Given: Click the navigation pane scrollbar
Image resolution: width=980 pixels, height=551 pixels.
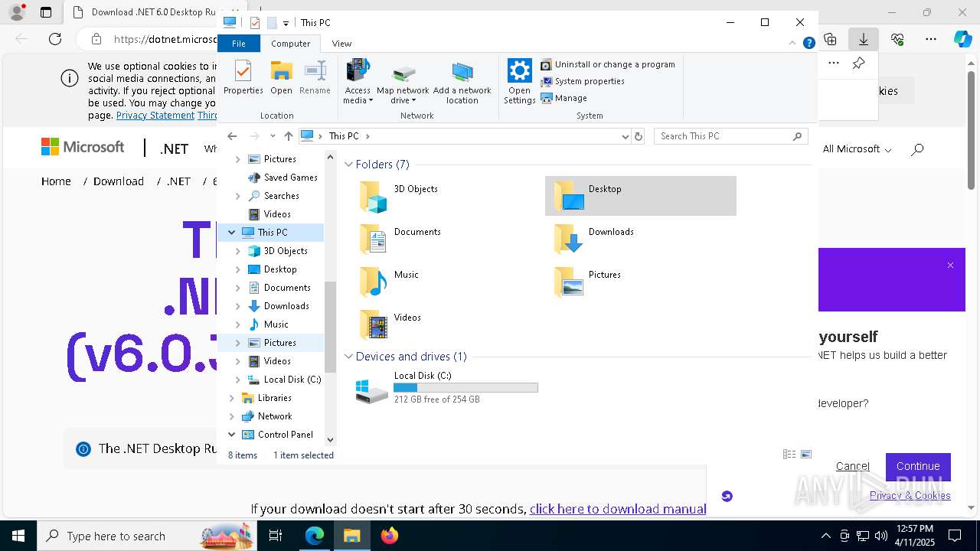Looking at the screenshot, I should coord(331,327).
